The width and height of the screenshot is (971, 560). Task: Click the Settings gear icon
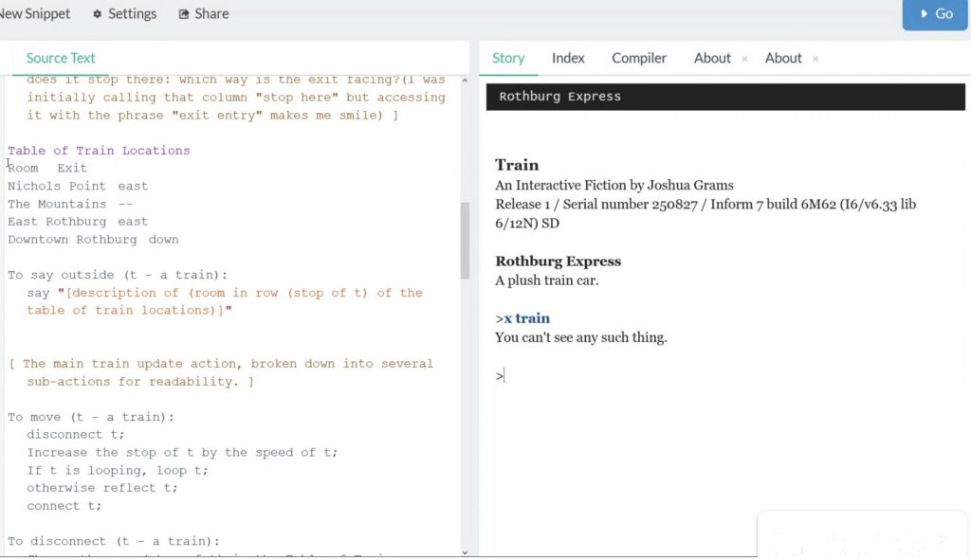point(98,14)
